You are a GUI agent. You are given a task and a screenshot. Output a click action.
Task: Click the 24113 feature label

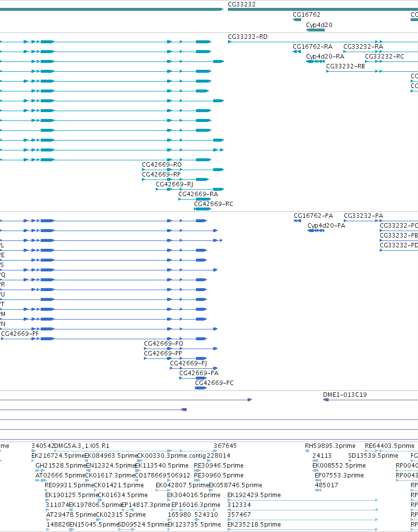point(322,456)
